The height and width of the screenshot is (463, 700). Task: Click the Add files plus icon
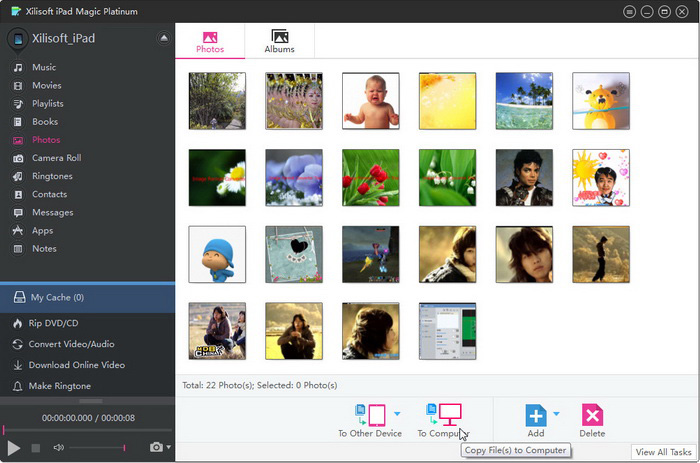pos(536,415)
